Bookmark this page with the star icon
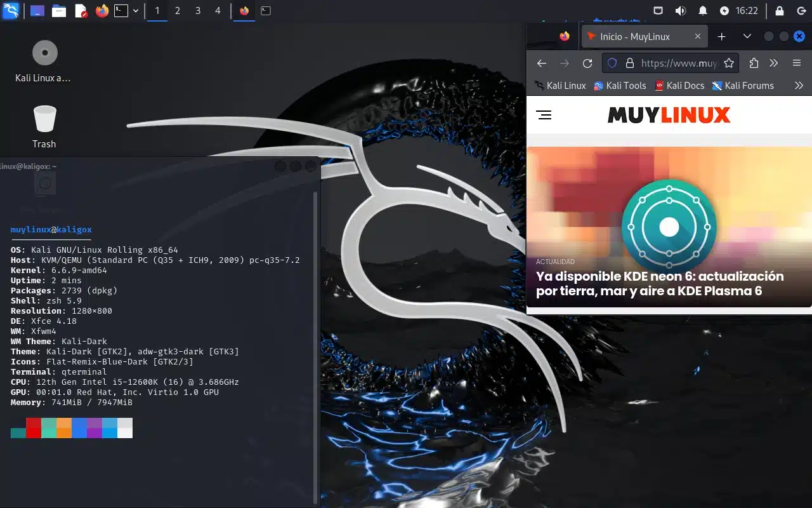Image resolution: width=812 pixels, height=508 pixels. [x=729, y=63]
